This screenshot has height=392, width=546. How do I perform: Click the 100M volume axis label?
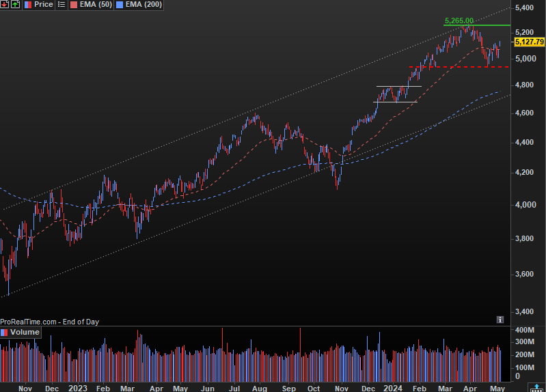tap(525, 367)
